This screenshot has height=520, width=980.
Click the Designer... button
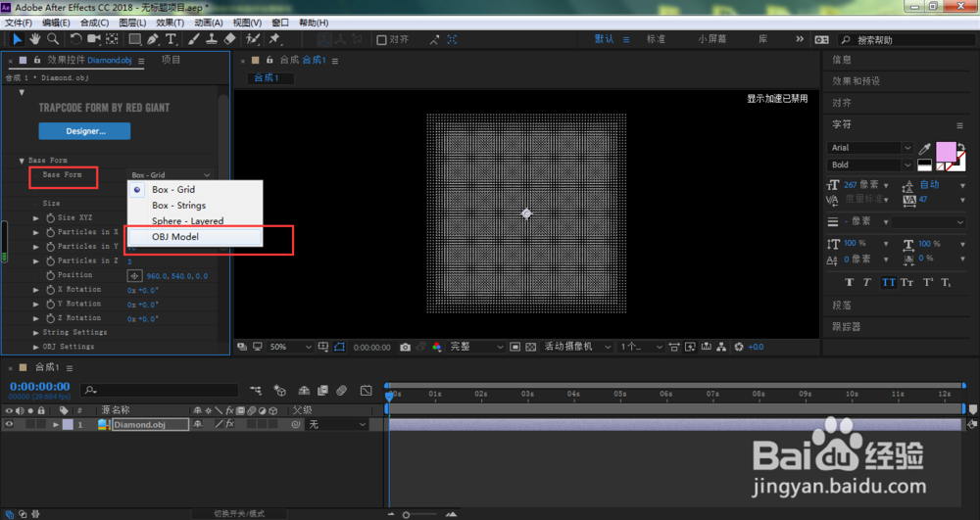pos(85,132)
